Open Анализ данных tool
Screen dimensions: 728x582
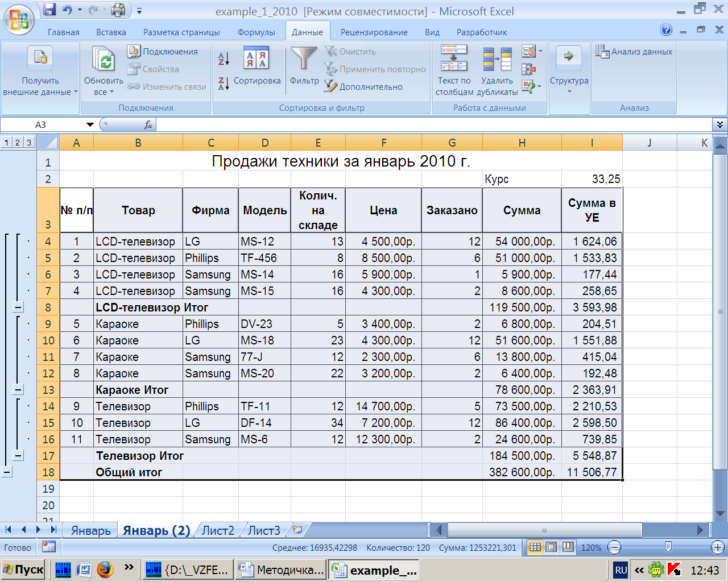pos(634,52)
